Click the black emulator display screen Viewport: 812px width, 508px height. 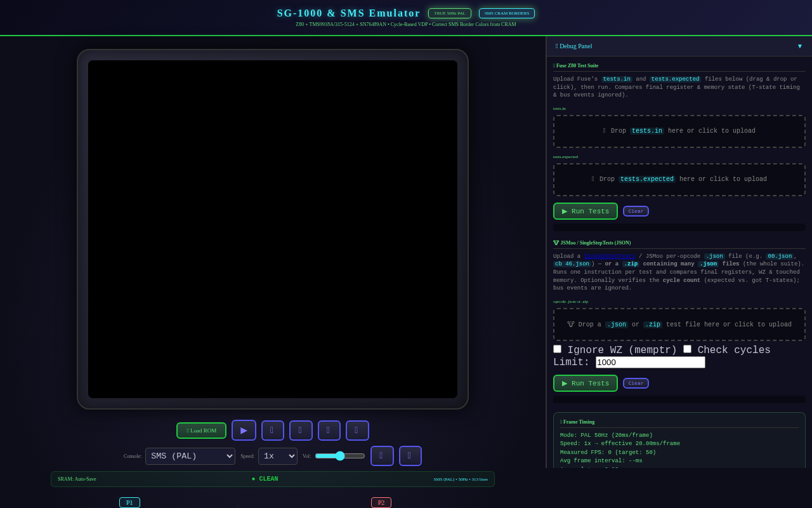[x=273, y=229]
